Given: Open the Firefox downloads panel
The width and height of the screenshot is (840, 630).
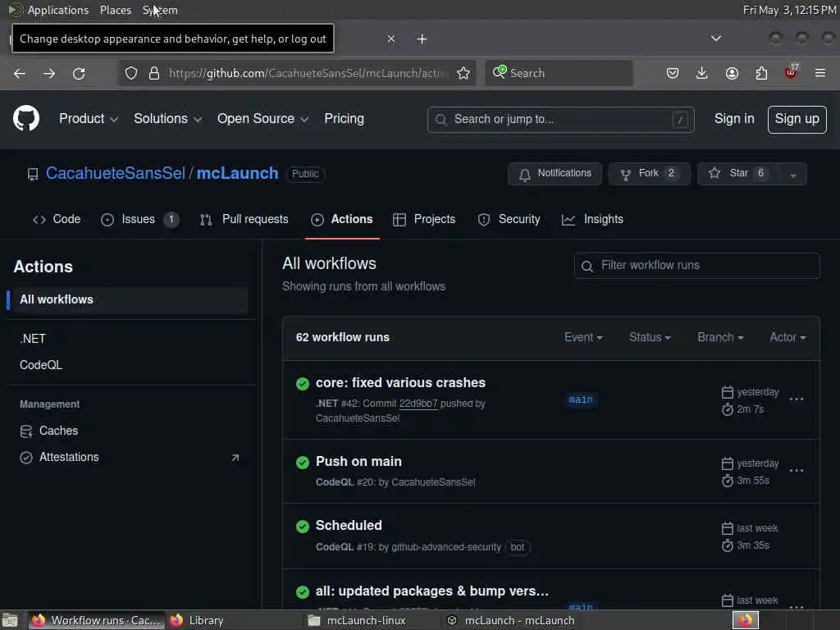Looking at the screenshot, I should pyautogui.click(x=702, y=73).
